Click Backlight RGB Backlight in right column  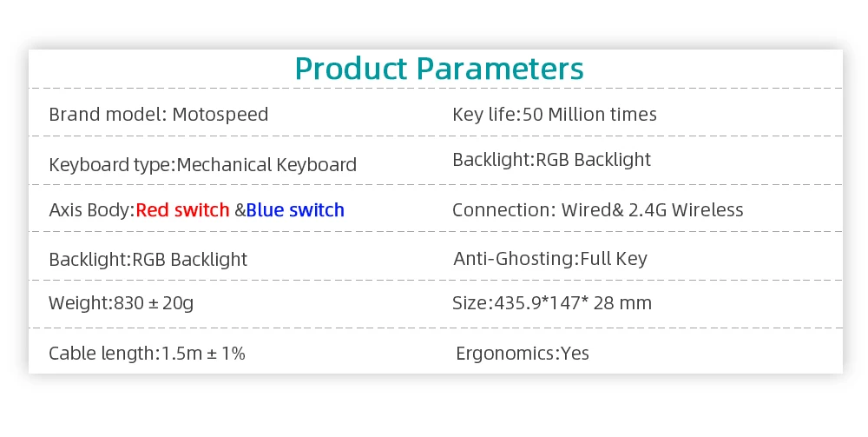pos(551,160)
